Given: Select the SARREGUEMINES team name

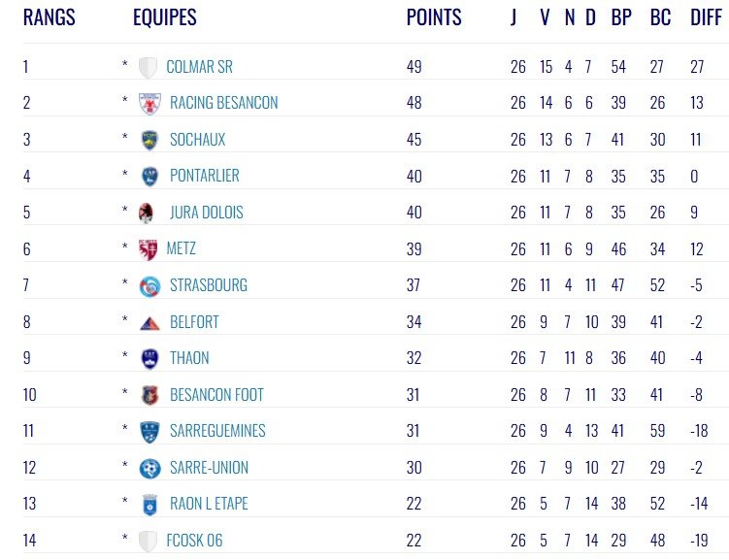Looking at the screenshot, I should (x=217, y=431).
